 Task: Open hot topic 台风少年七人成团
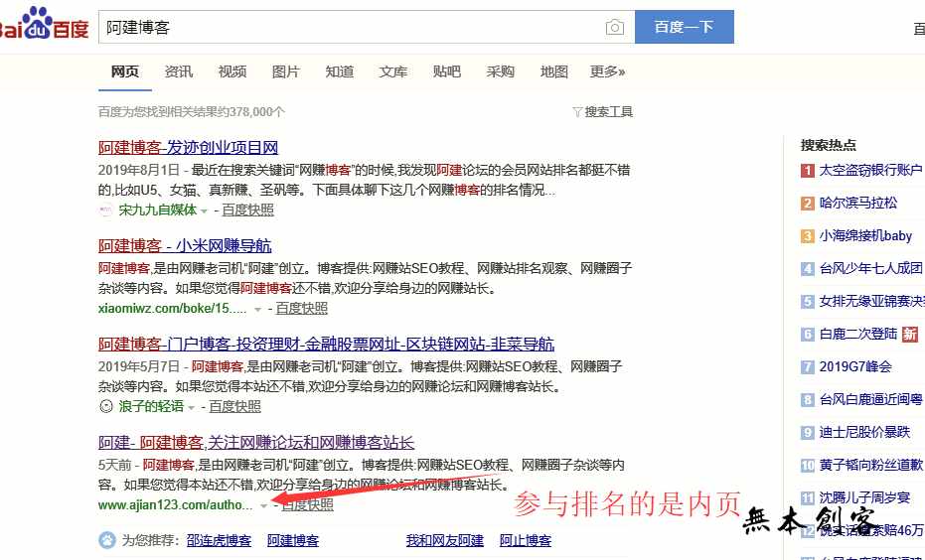(x=871, y=269)
